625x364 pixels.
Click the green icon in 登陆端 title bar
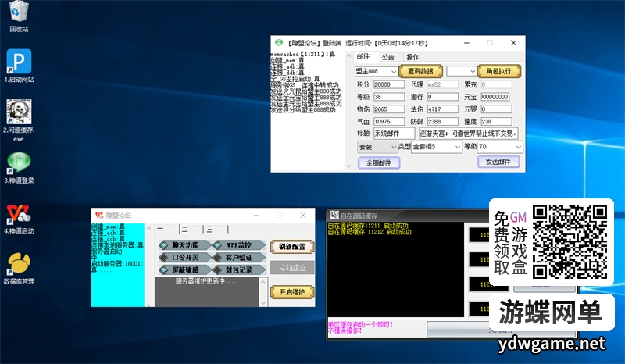click(279, 43)
